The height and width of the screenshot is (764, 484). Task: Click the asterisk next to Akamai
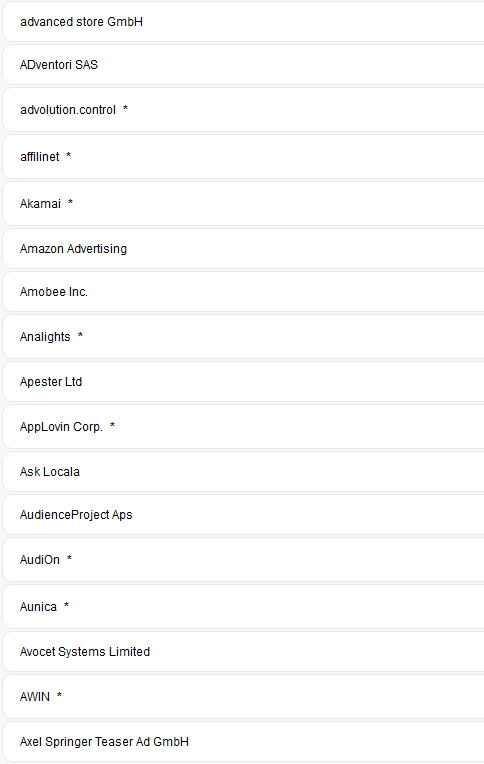pos(70,202)
